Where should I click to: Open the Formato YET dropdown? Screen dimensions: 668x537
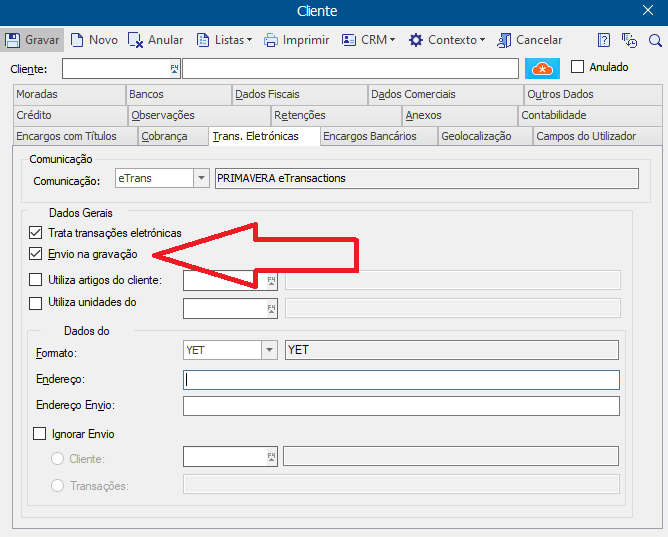point(269,350)
